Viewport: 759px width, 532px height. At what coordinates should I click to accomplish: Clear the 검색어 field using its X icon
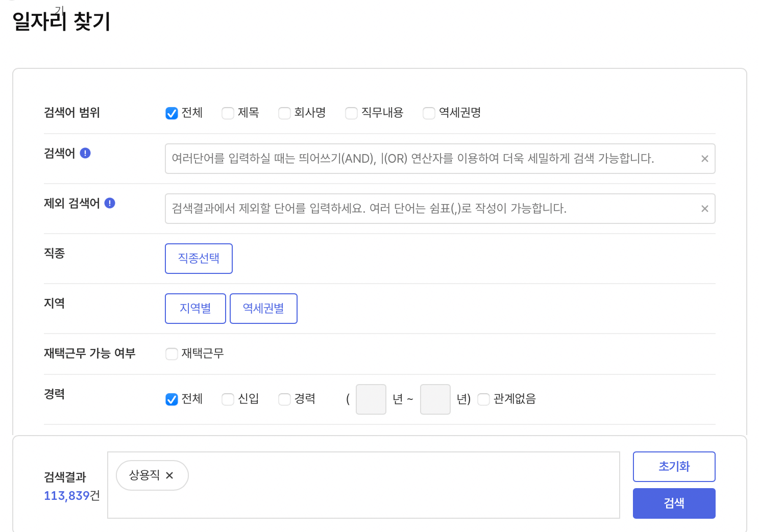704,159
